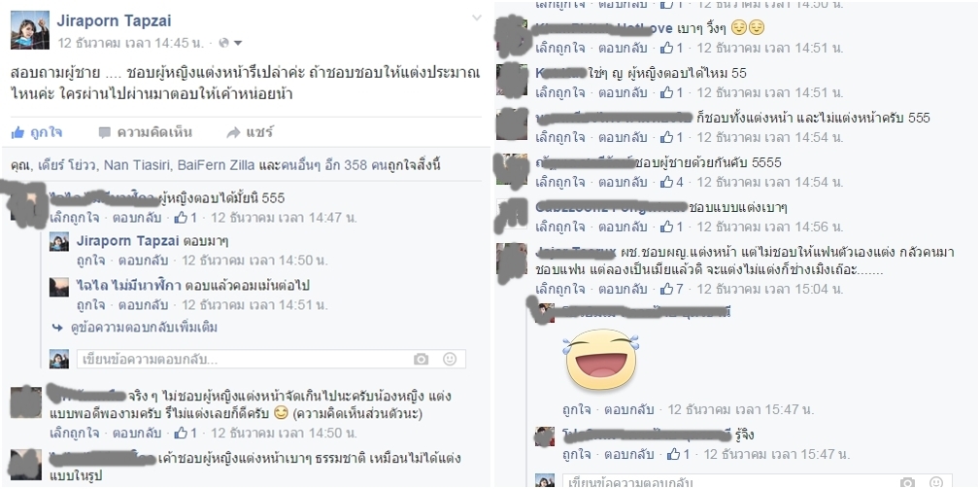
Task: Click ตอบกลับ on the 15:04 comment
Action: [x=623, y=289]
